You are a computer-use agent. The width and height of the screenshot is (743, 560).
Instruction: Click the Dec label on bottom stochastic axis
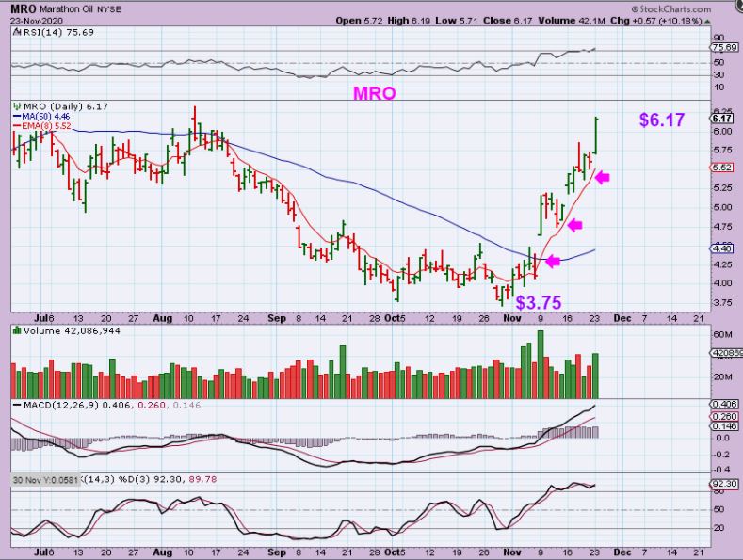click(x=622, y=552)
